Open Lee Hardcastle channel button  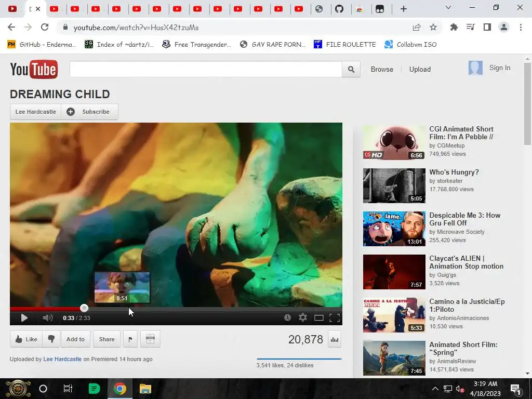click(36, 112)
